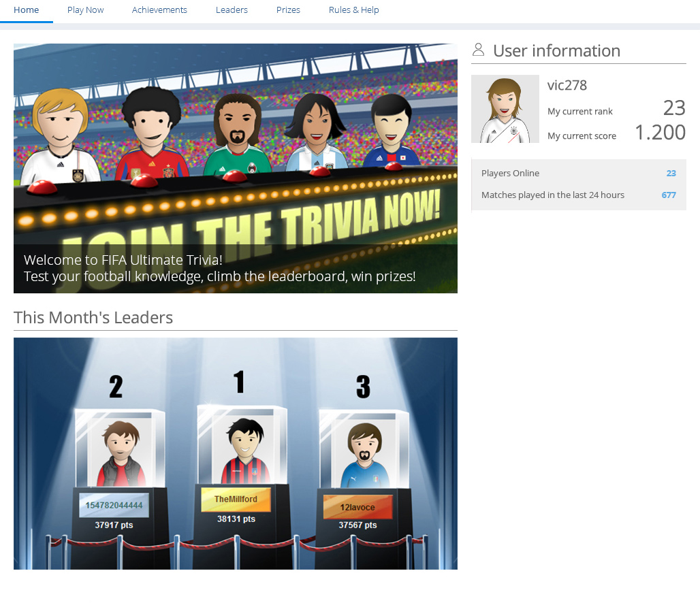Click first place avatar TheMillford

coord(244,451)
